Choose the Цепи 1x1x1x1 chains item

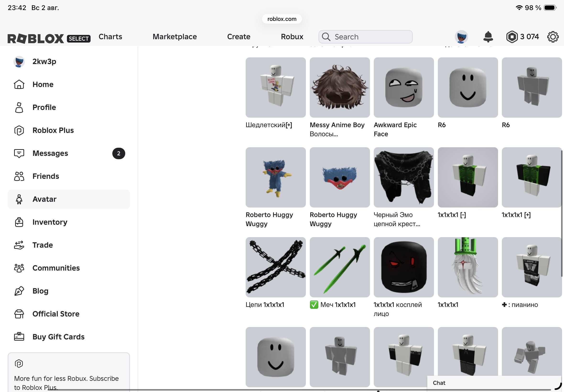point(276,267)
